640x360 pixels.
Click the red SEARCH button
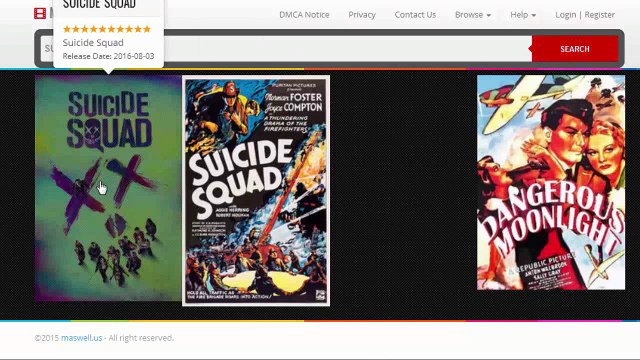click(575, 49)
